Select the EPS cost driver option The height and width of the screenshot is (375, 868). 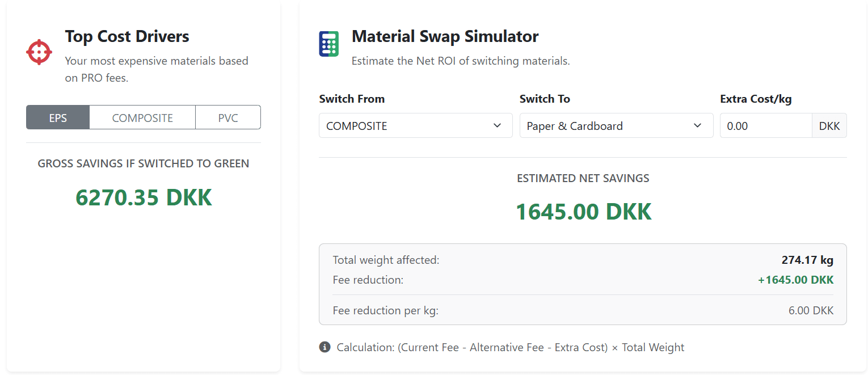(58, 117)
